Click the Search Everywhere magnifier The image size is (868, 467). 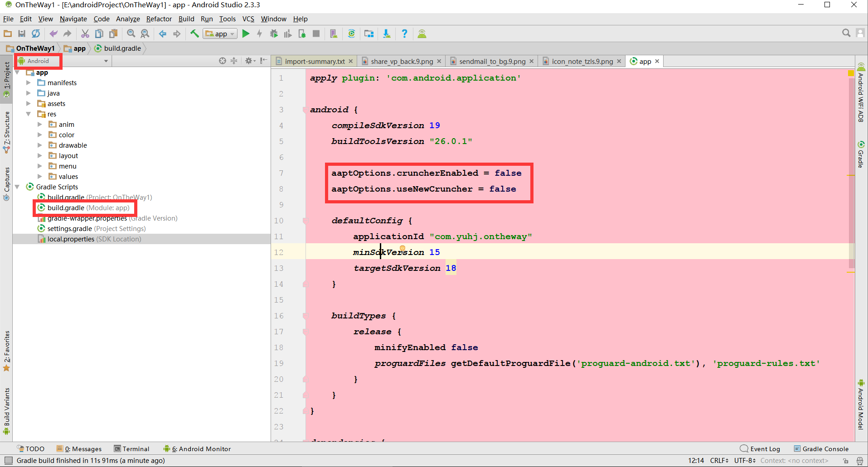846,33
